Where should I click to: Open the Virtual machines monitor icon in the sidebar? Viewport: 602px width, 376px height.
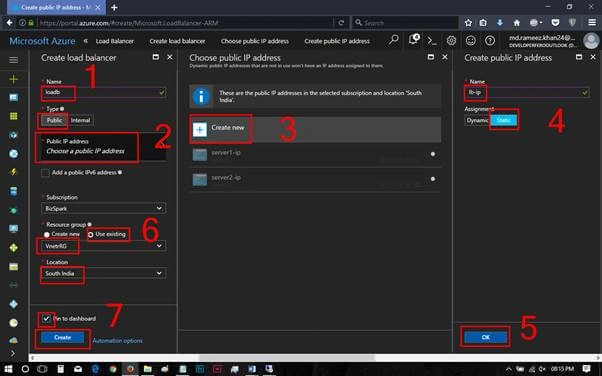point(13,229)
